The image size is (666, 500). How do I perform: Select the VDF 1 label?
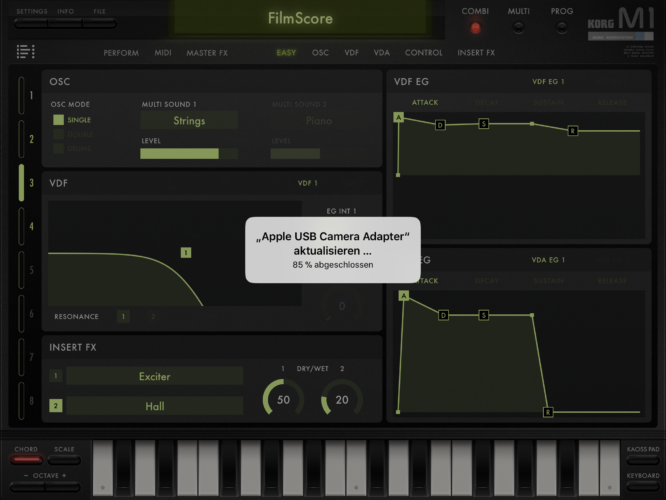click(308, 183)
